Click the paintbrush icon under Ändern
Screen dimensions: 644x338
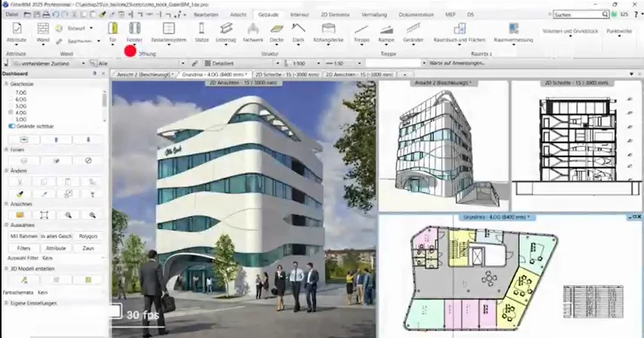[x=20, y=194]
